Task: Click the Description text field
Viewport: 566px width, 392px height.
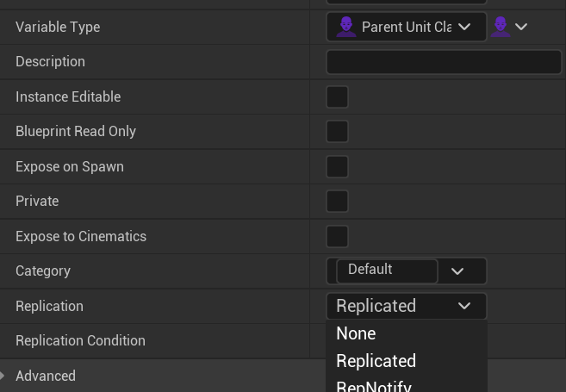Action: [x=444, y=62]
